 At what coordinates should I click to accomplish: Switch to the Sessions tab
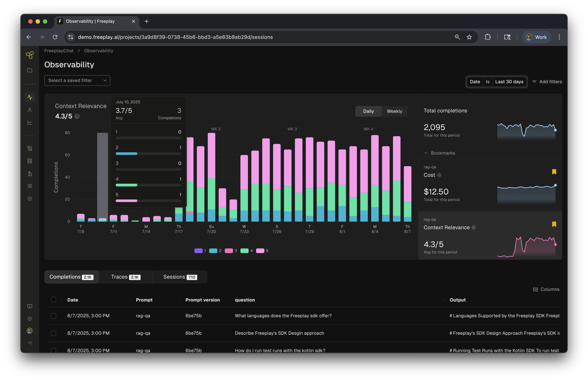[x=180, y=277]
